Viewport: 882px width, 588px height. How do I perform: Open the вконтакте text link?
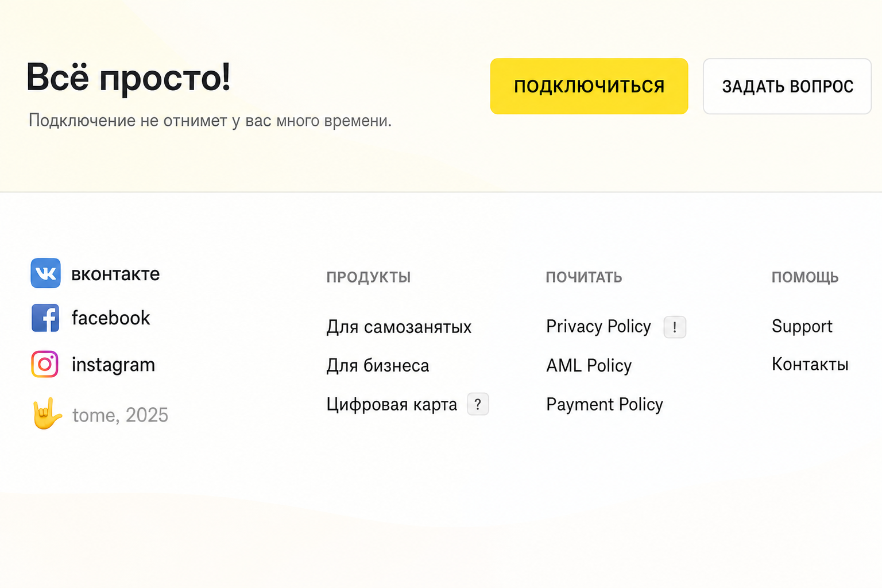click(x=115, y=274)
